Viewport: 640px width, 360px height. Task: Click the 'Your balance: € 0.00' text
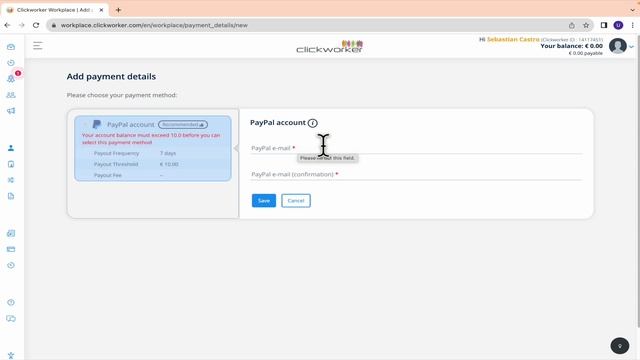(571, 46)
